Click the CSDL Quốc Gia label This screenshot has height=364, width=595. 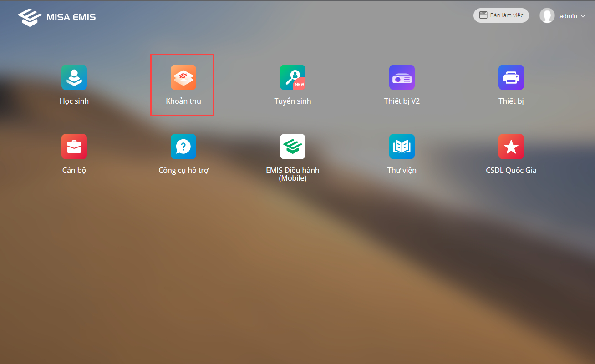(511, 170)
